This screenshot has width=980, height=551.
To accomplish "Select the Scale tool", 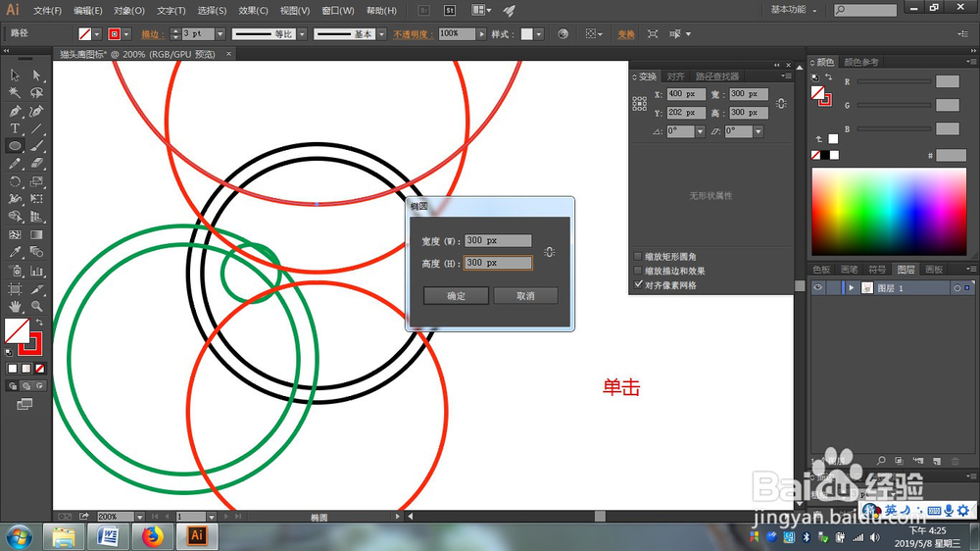I will pyautogui.click(x=37, y=182).
